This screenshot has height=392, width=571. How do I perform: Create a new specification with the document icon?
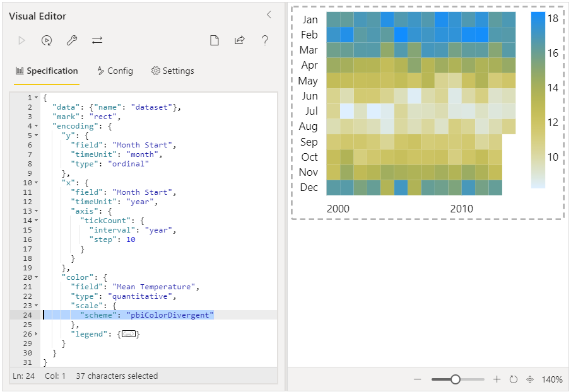(x=215, y=40)
